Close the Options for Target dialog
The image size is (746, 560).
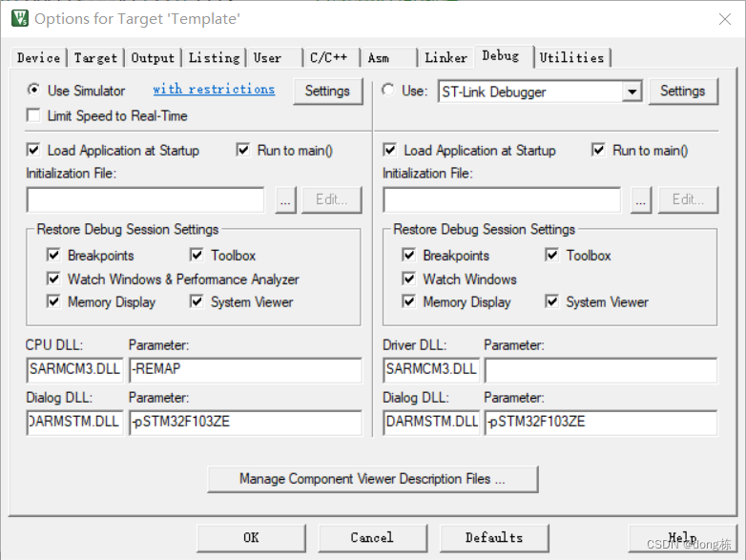point(725,19)
